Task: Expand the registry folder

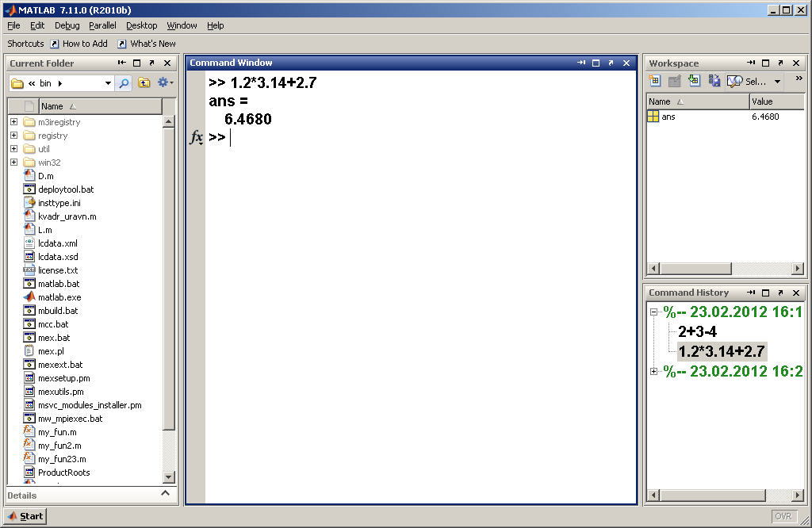Action: tap(14, 136)
